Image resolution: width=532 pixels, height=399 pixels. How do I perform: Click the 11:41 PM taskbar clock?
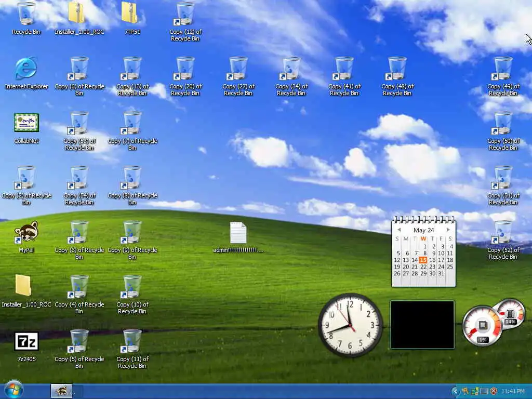click(513, 391)
